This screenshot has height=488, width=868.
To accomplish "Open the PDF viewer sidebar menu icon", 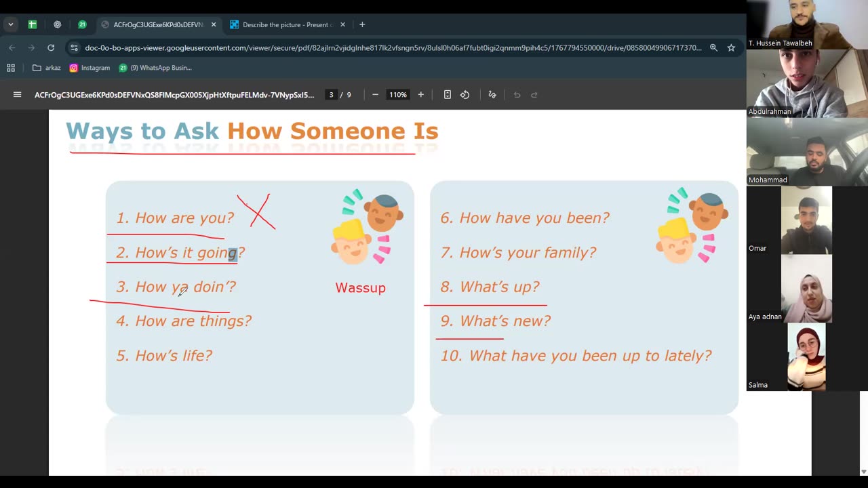I will click(x=17, y=95).
